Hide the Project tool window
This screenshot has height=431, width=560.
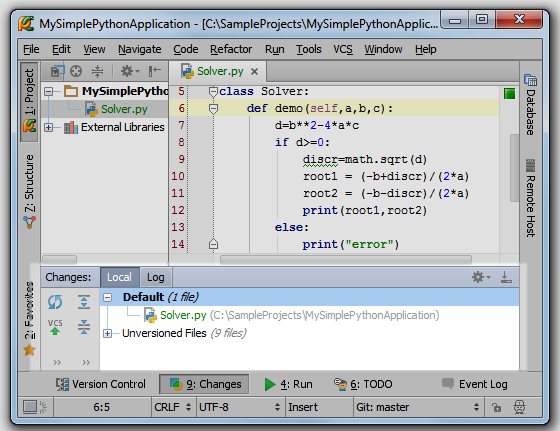154,71
